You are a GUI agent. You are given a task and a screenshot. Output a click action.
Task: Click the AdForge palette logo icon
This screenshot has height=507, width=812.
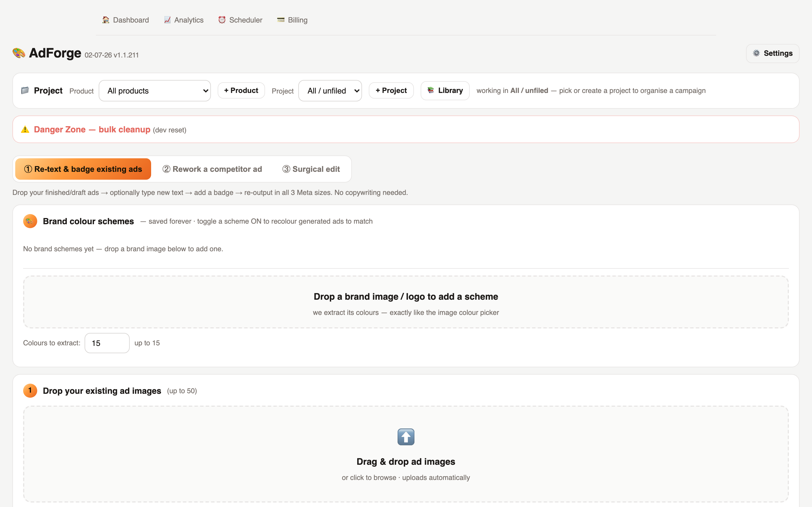pyautogui.click(x=19, y=53)
